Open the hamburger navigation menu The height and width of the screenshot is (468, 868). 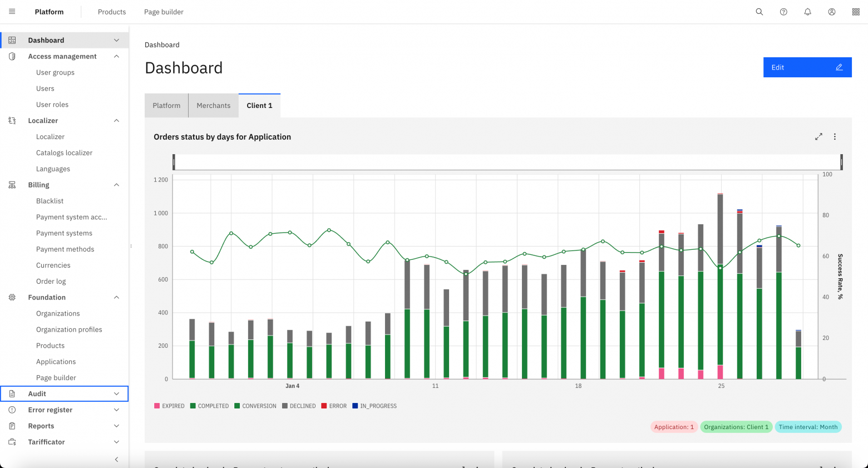point(12,12)
